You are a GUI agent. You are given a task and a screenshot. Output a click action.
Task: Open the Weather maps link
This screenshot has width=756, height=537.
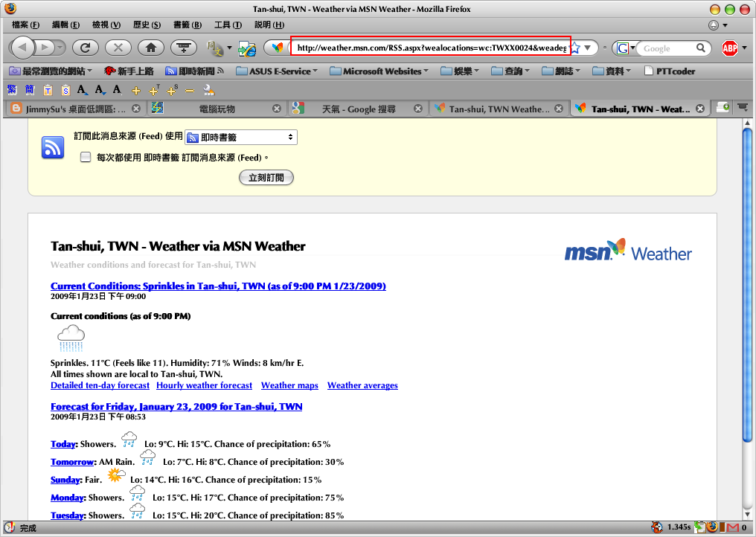click(289, 385)
